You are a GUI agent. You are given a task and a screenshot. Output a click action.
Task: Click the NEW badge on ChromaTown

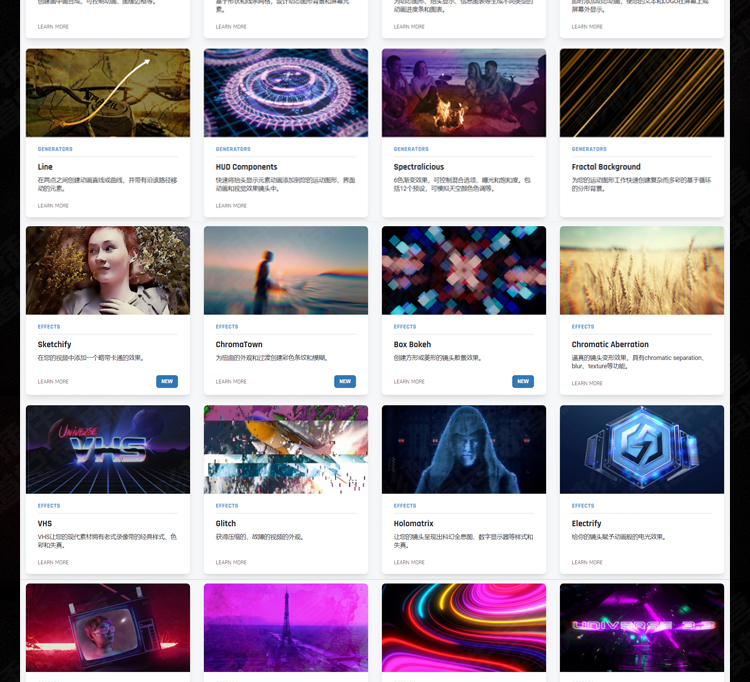345,382
